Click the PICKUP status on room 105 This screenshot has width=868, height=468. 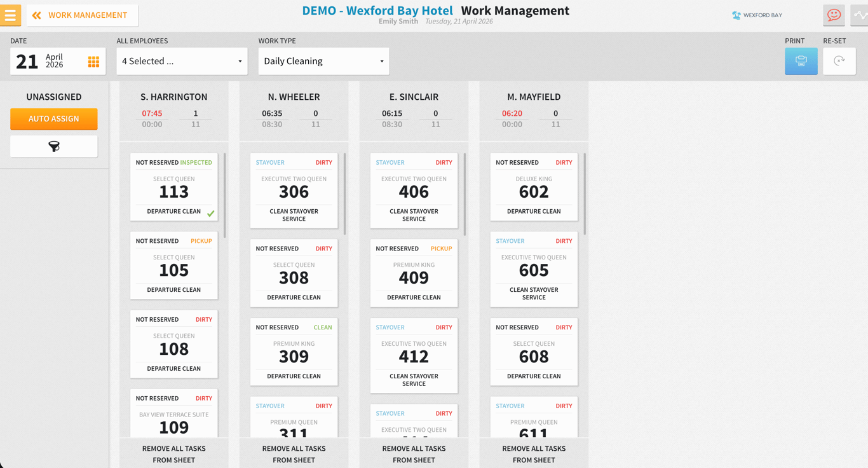pyautogui.click(x=201, y=241)
